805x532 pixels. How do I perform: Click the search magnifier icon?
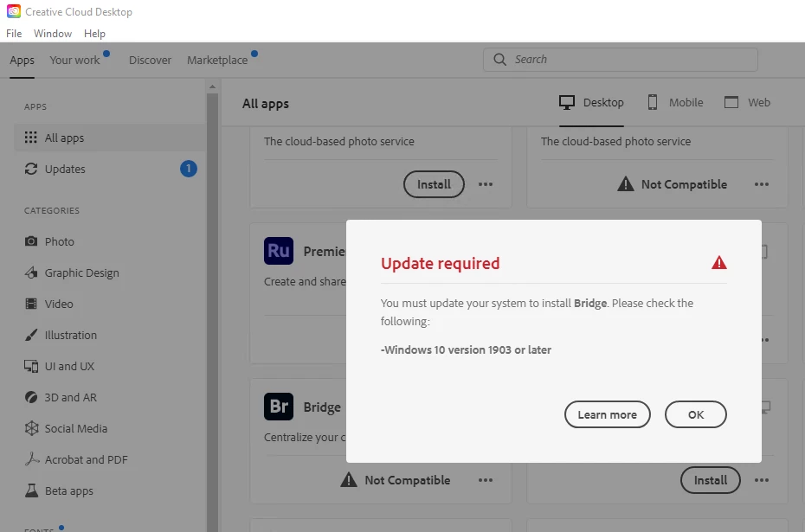(x=499, y=60)
